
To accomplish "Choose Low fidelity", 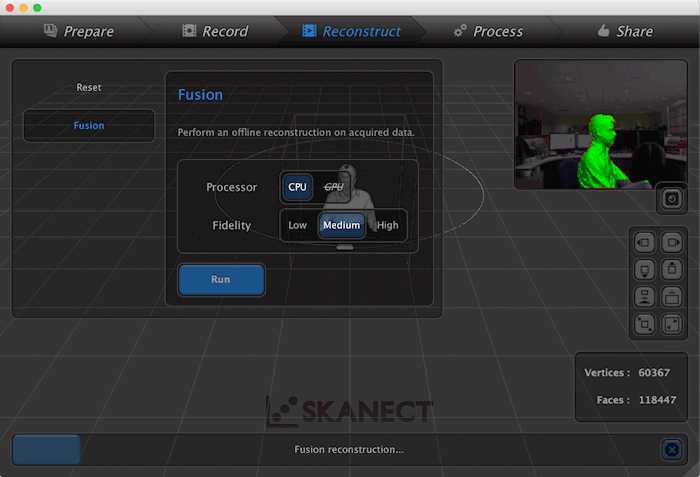I will point(297,225).
